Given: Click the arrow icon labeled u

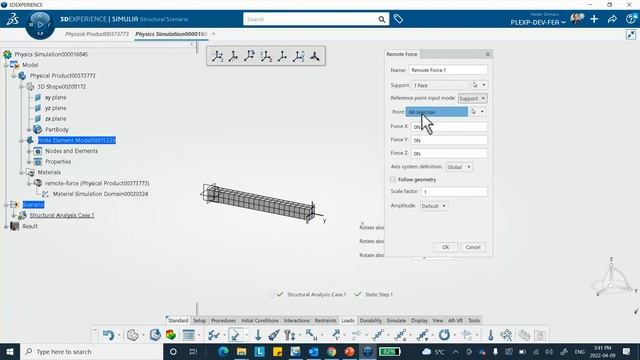Looking at the screenshot, I should click(311, 335).
